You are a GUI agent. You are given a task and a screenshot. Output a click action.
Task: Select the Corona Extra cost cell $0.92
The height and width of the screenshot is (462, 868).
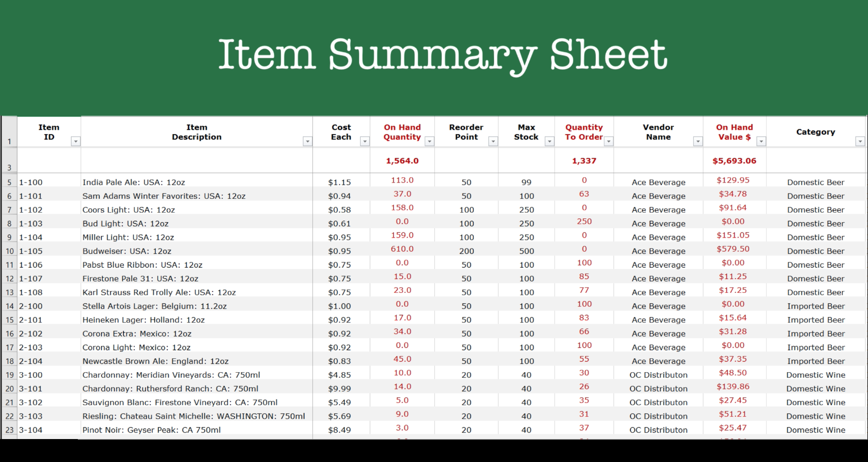339,334
